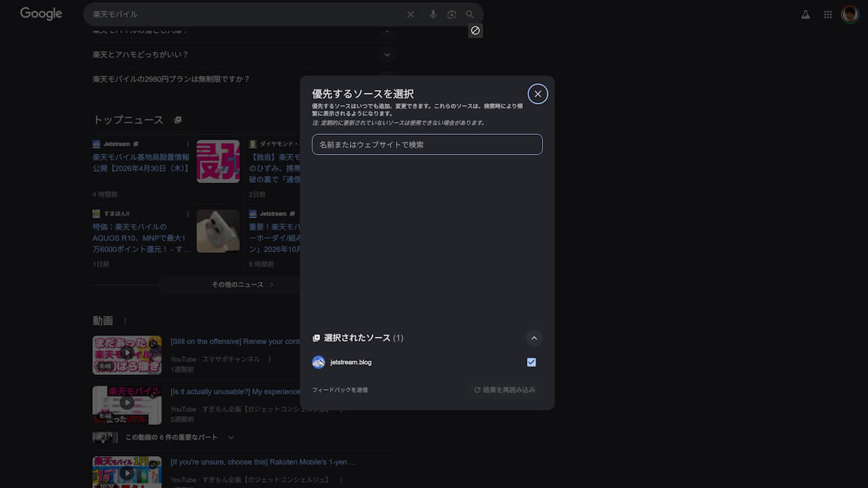868x488 pixels.
Task: Play the 8:48 スマサポチャンネル video thumbnail
Action: point(127,355)
